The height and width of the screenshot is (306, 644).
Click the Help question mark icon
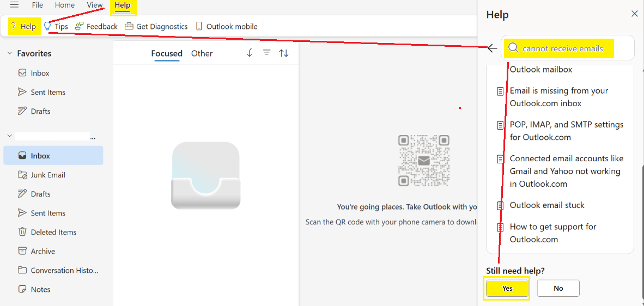pyautogui.click(x=13, y=27)
